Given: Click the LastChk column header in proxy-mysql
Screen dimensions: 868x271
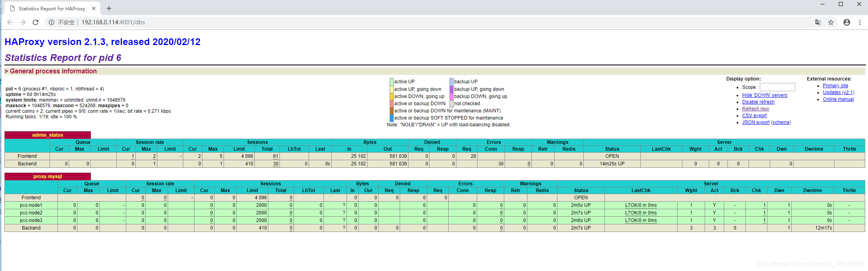Looking at the screenshot, I should click(641, 190).
